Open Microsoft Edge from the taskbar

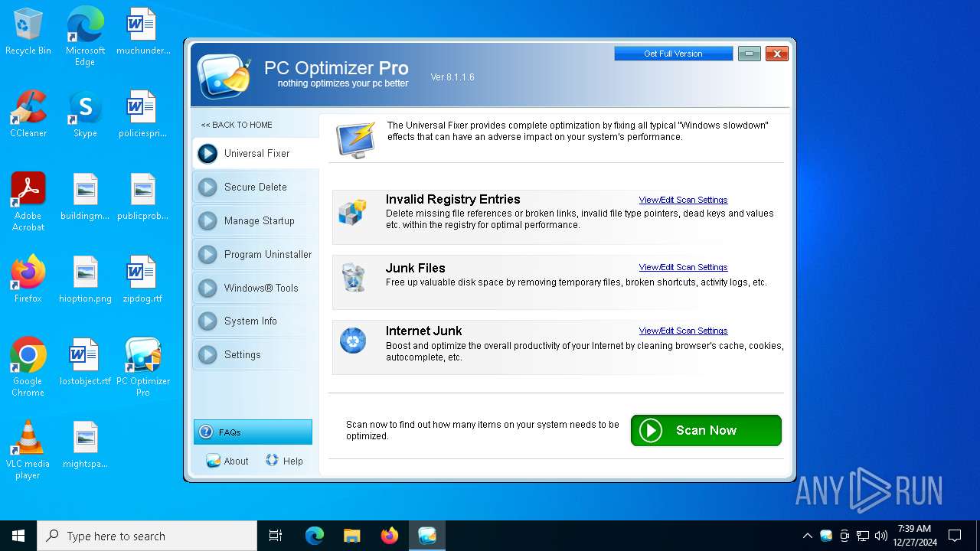click(315, 536)
